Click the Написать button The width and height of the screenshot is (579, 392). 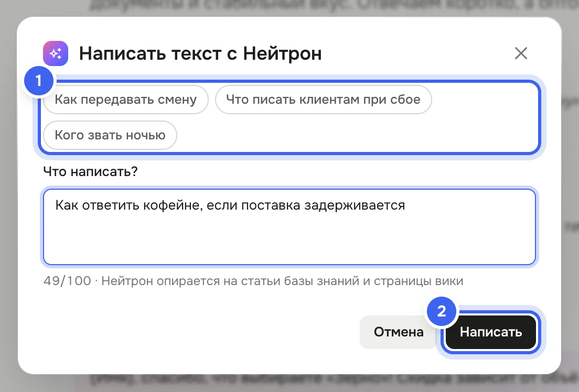tap(491, 332)
